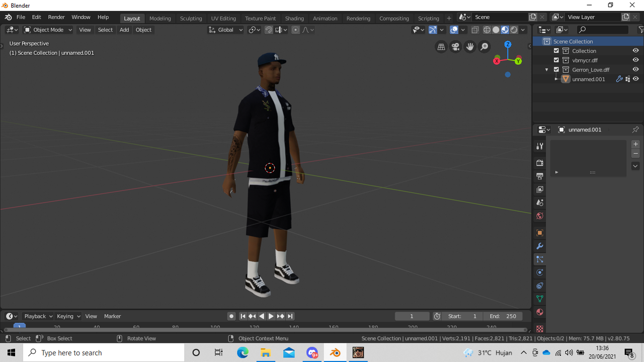
Task: Pin the unnamed.001 properties context
Action: (635, 129)
